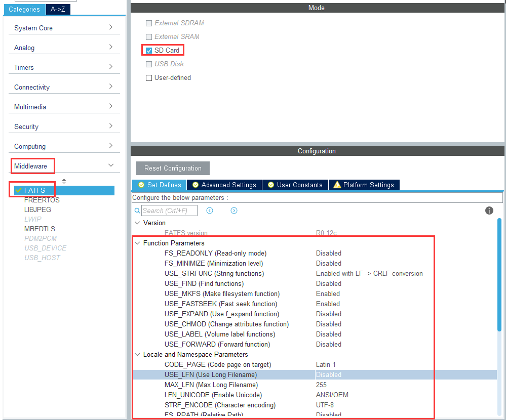Expand the System Core category

[x=64, y=28]
